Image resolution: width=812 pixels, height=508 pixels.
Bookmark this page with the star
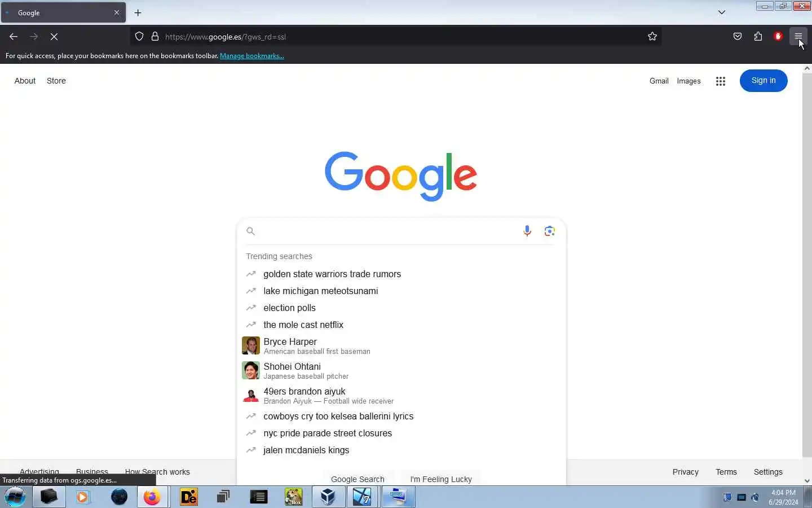click(652, 37)
